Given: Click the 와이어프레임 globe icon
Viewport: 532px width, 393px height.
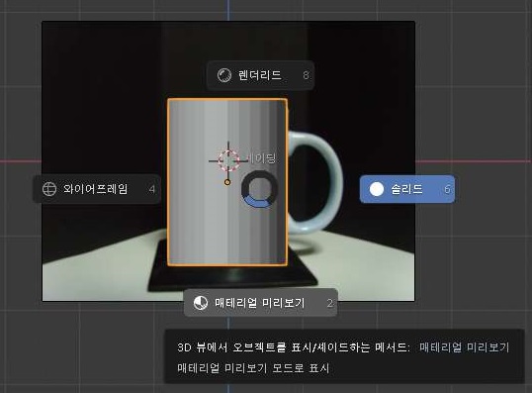Looking at the screenshot, I should [49, 189].
